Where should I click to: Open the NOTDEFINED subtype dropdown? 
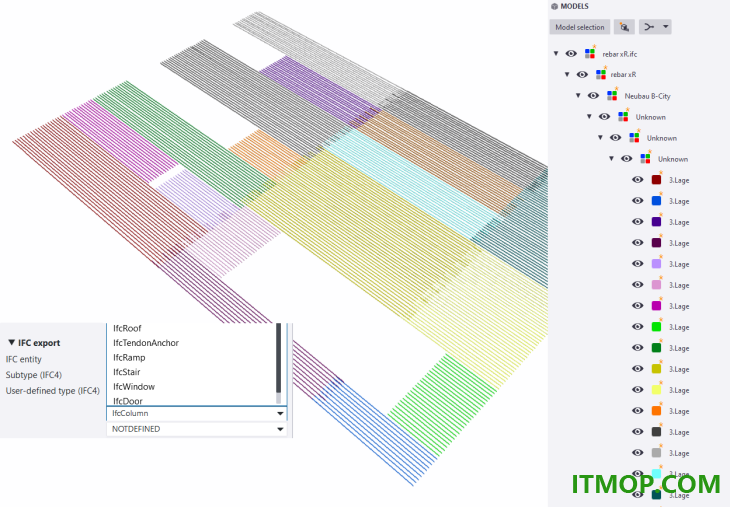point(196,429)
